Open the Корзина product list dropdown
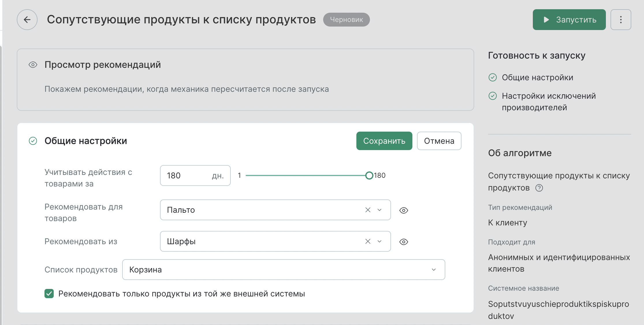Viewport: 644px width, 325px height. 284,270
